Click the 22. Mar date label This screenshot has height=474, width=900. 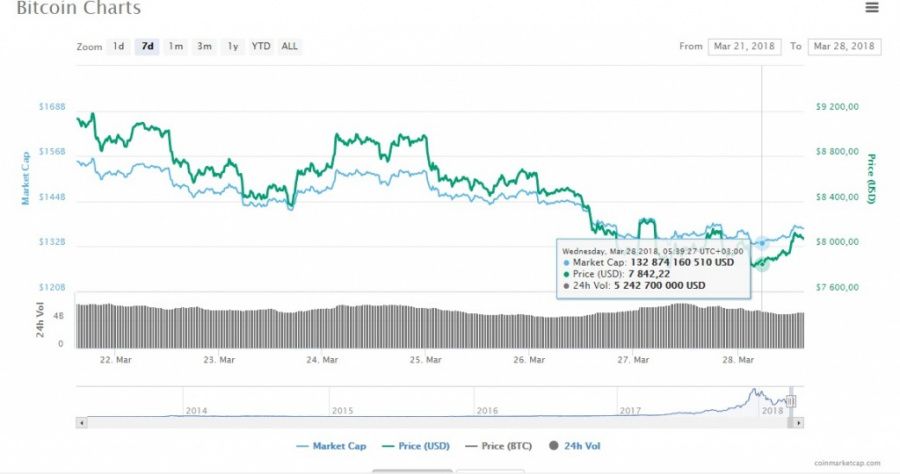115,360
